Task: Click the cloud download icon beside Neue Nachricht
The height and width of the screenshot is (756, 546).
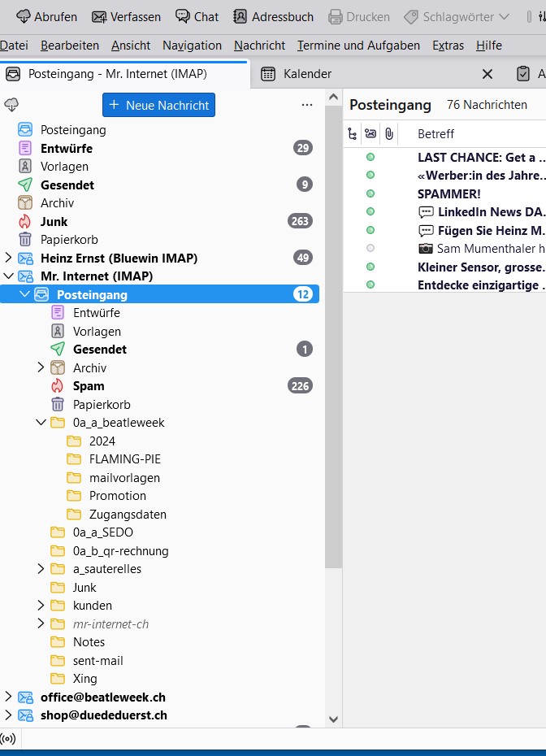Action: (11, 105)
